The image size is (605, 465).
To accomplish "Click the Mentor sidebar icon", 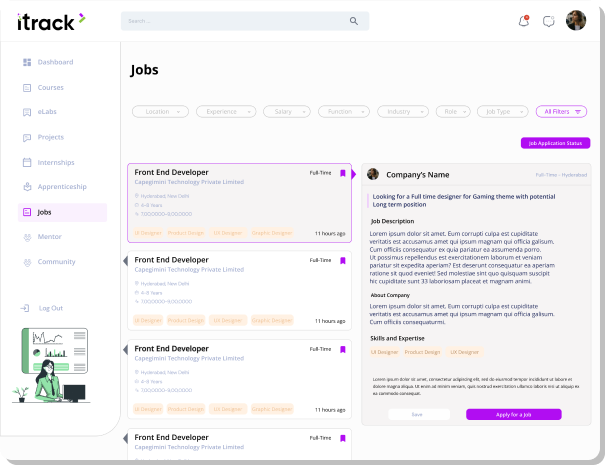I will coord(27,237).
